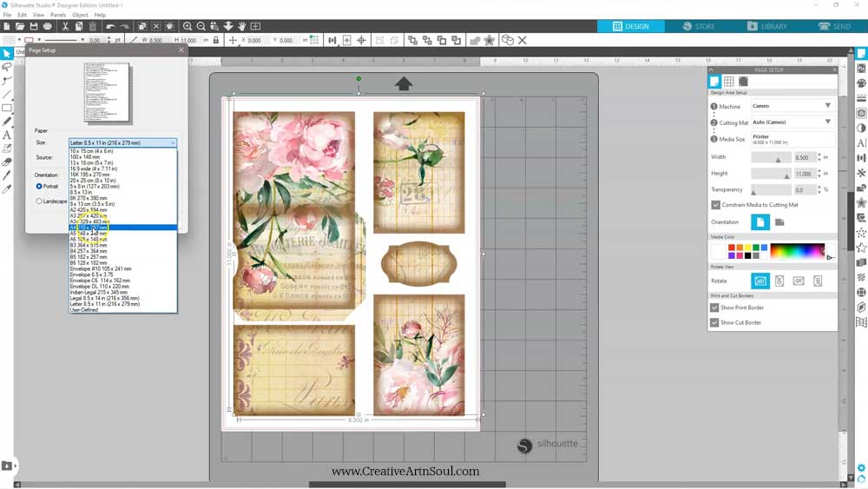Set landscape orientation in Page Setup panel

point(779,222)
